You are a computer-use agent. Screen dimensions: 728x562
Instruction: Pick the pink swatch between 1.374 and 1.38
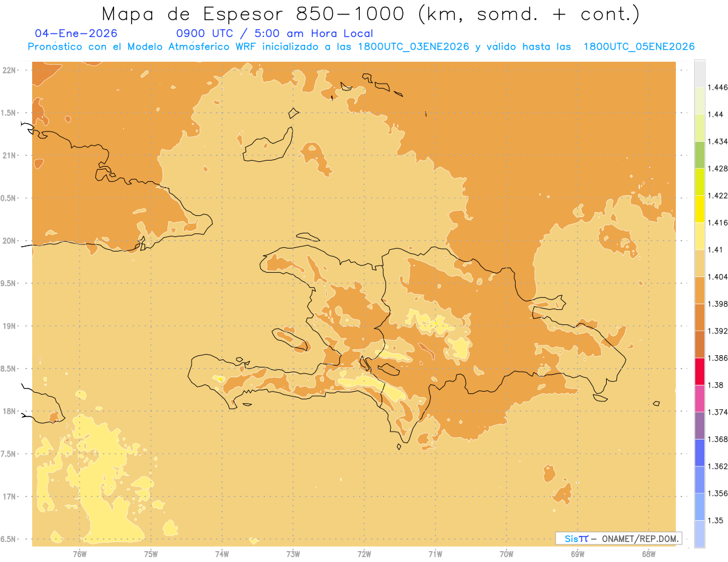[699, 398]
